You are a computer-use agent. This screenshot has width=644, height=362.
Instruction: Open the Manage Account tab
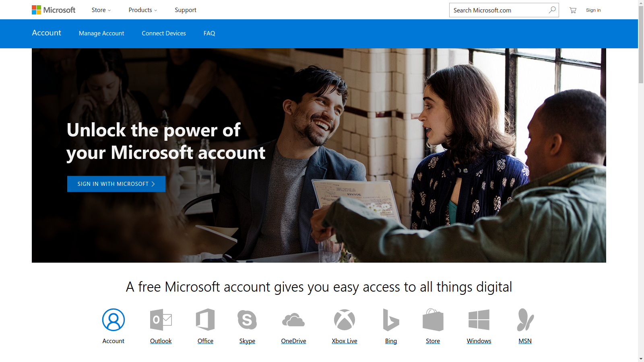click(x=101, y=33)
